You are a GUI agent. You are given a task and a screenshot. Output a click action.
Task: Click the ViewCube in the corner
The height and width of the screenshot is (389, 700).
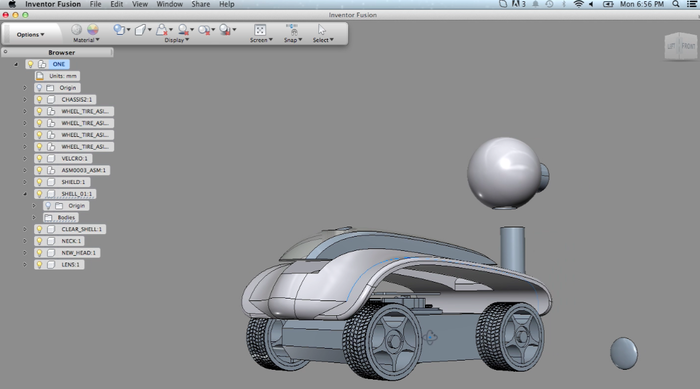[680, 46]
